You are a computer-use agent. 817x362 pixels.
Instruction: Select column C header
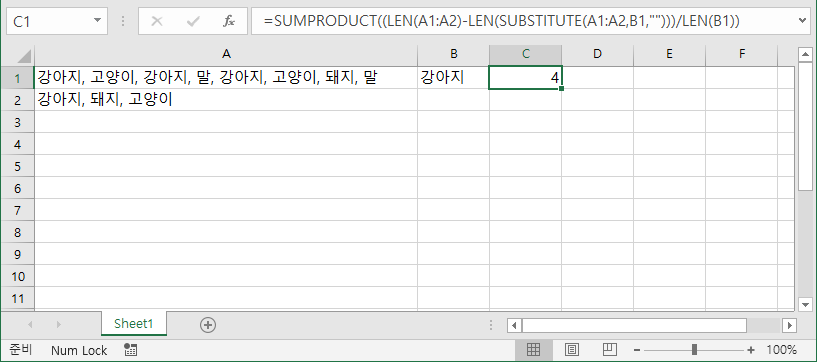[525, 54]
